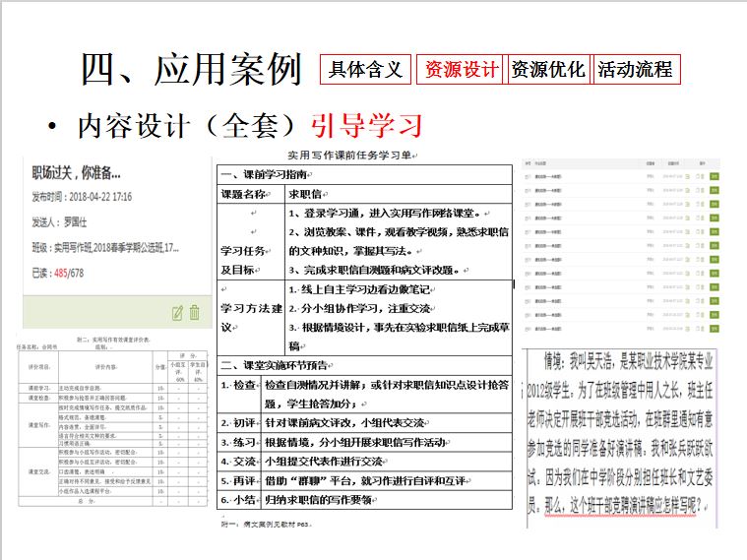Click task line 1、登录学习通

389,214
